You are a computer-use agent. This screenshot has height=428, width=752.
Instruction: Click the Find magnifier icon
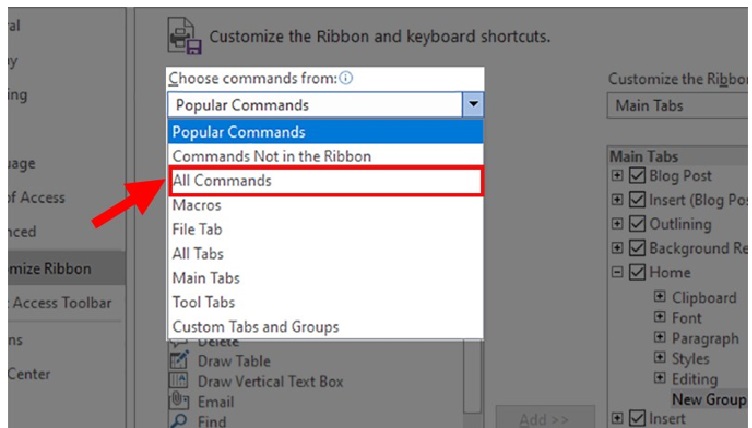click(x=180, y=420)
